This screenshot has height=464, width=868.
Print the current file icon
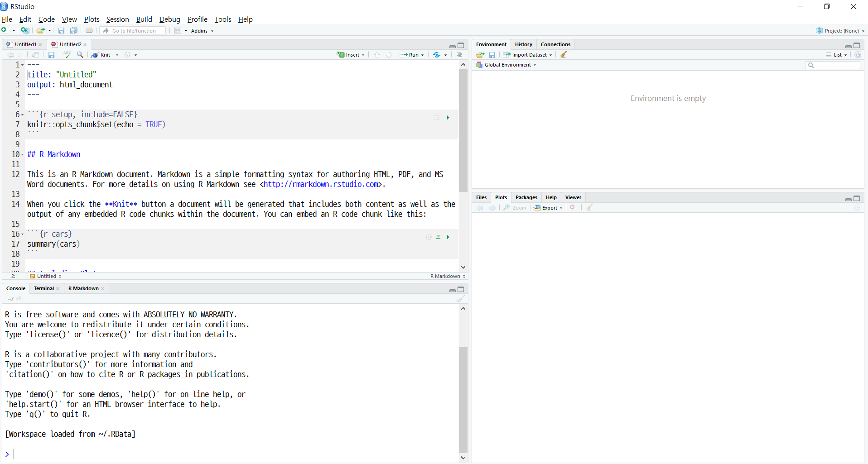[89, 30]
